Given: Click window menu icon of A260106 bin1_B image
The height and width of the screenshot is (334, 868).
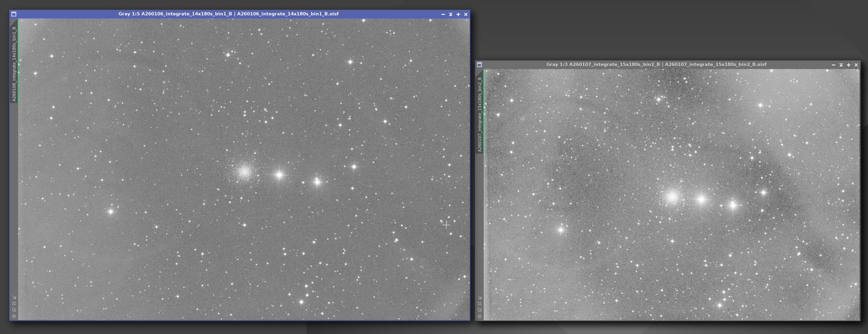Looking at the screenshot, I should (14, 14).
